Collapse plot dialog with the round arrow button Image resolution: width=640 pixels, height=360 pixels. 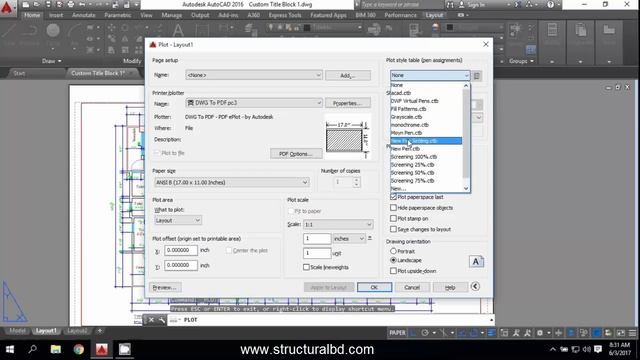coord(475,287)
